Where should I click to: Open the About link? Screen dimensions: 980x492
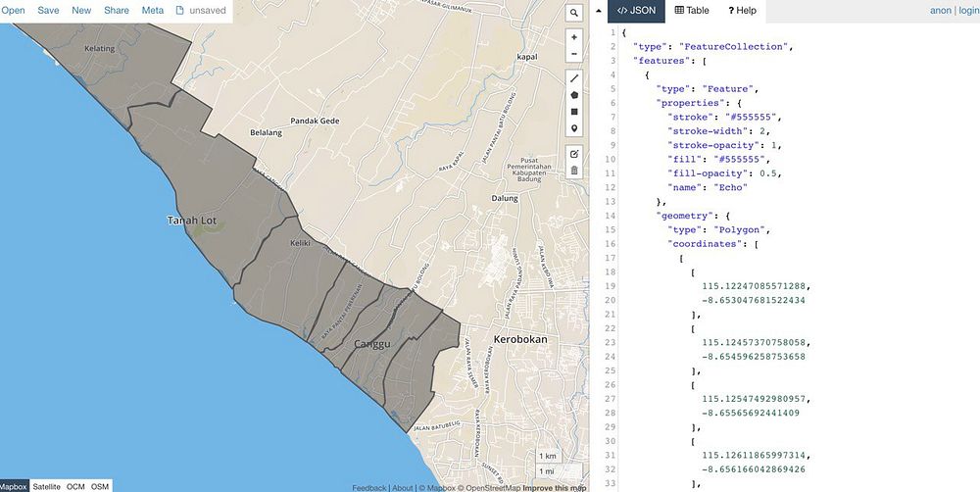(x=403, y=488)
